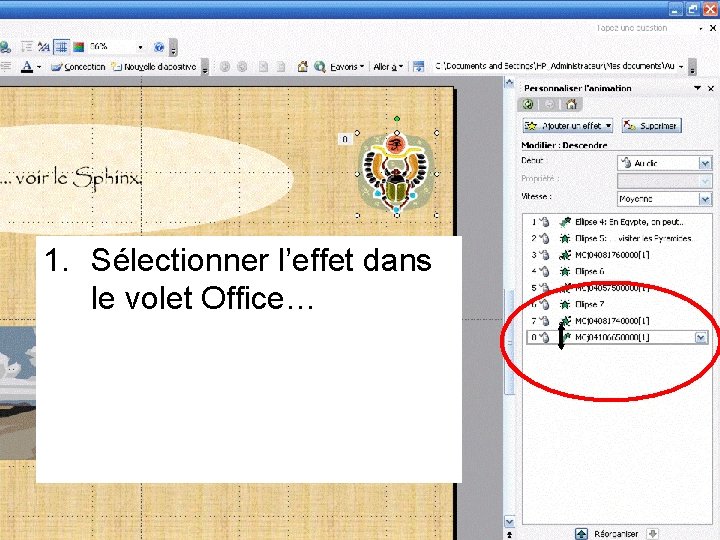This screenshot has height=540, width=720.
Task: Open the Aller à menu
Action: (x=388, y=67)
